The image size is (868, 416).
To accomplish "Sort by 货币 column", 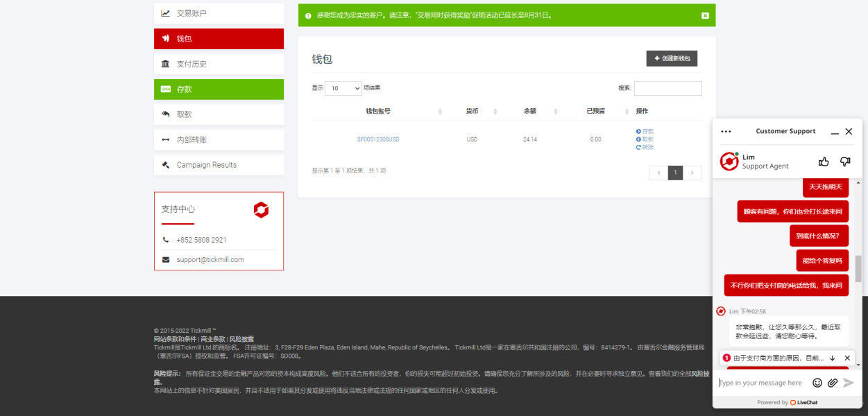I will [472, 111].
